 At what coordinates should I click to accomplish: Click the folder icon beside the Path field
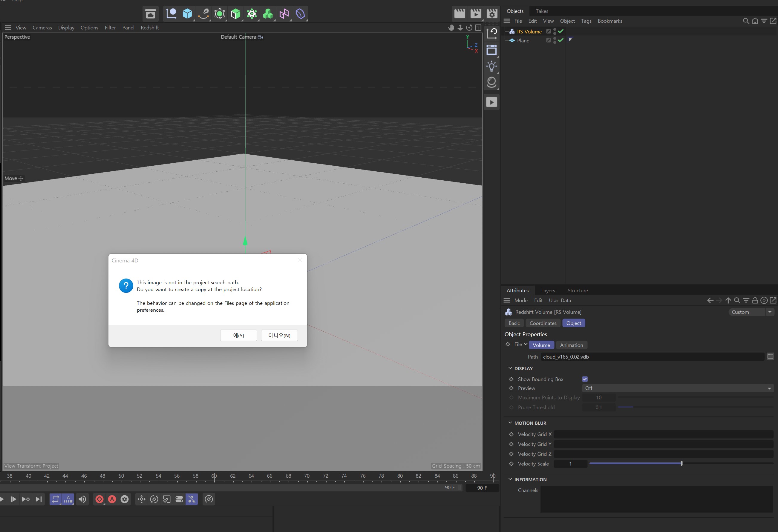click(x=770, y=356)
